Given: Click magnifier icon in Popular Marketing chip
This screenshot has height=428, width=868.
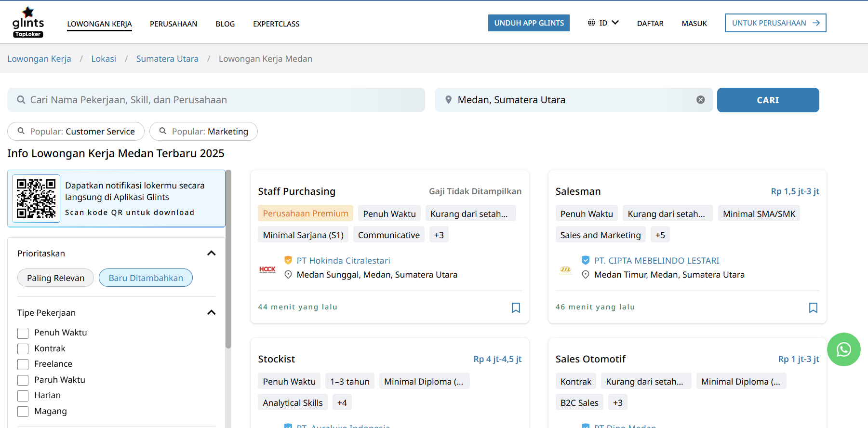Looking at the screenshot, I should coord(163,131).
